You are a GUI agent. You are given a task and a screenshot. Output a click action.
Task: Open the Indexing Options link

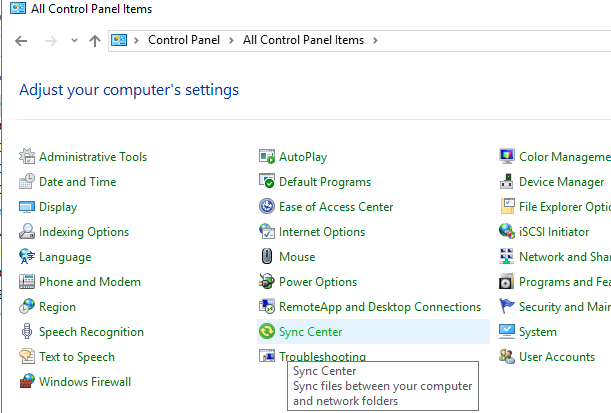click(x=84, y=232)
